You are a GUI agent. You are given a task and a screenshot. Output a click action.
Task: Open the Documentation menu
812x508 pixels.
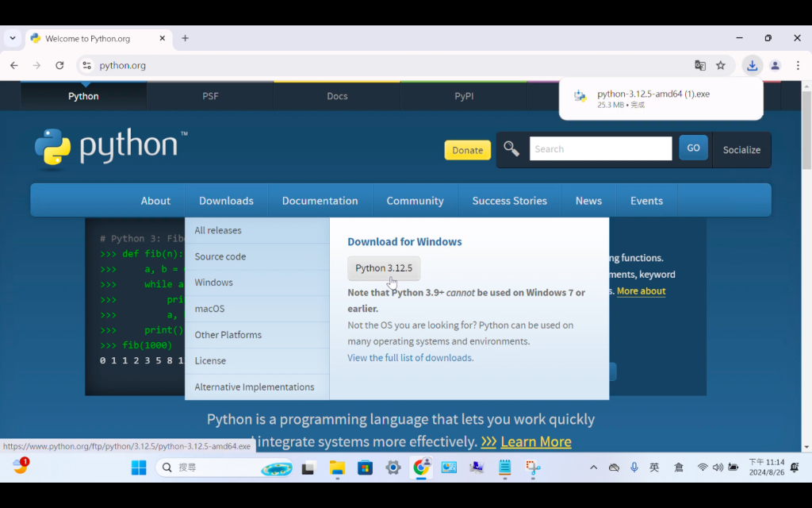coord(320,201)
